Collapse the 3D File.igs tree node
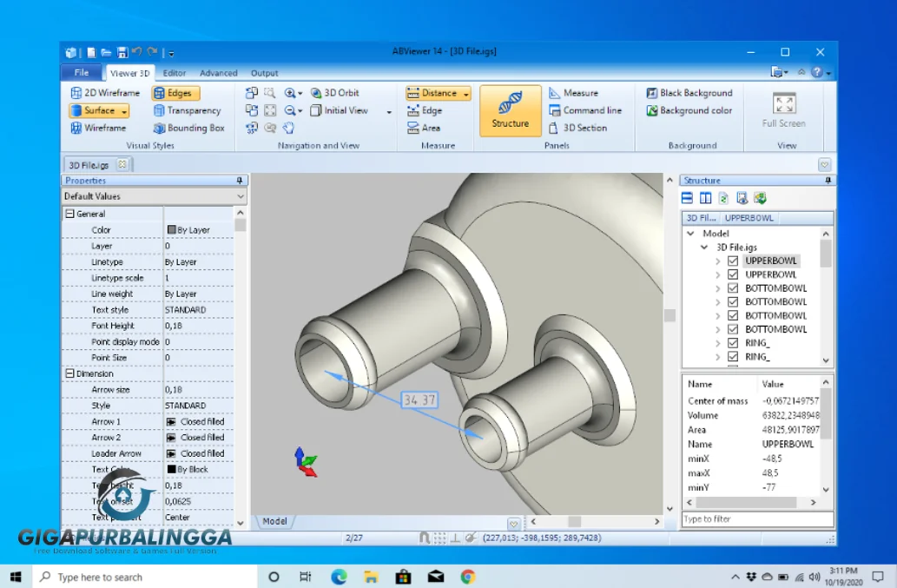897x588 pixels. point(704,247)
